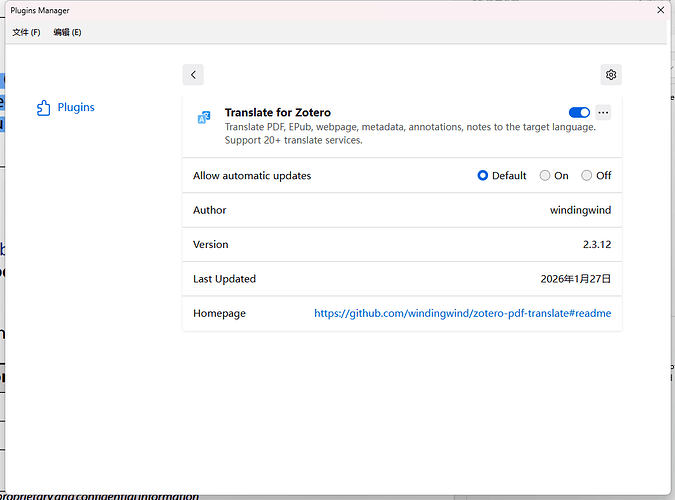This screenshot has height=500, width=675.
Task: Open the three-dot more options menu
Action: (602, 113)
